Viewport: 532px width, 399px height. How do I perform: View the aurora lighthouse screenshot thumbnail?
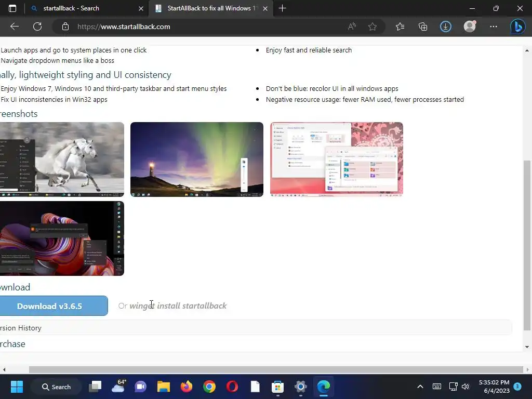[x=197, y=159]
